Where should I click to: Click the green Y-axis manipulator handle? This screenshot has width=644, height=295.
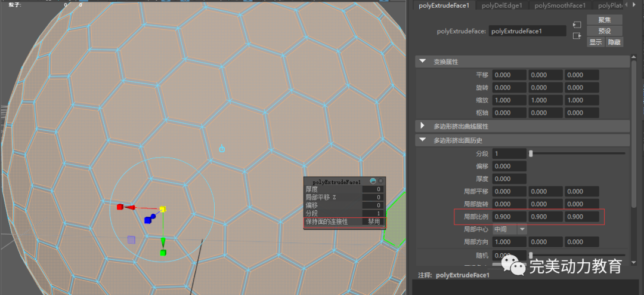163,252
